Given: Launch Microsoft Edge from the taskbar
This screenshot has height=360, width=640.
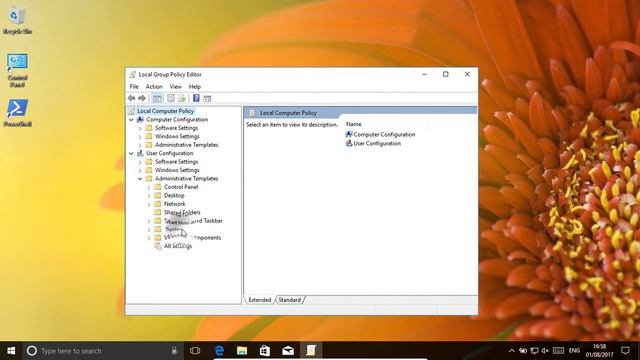Looking at the screenshot, I should click(219, 351).
